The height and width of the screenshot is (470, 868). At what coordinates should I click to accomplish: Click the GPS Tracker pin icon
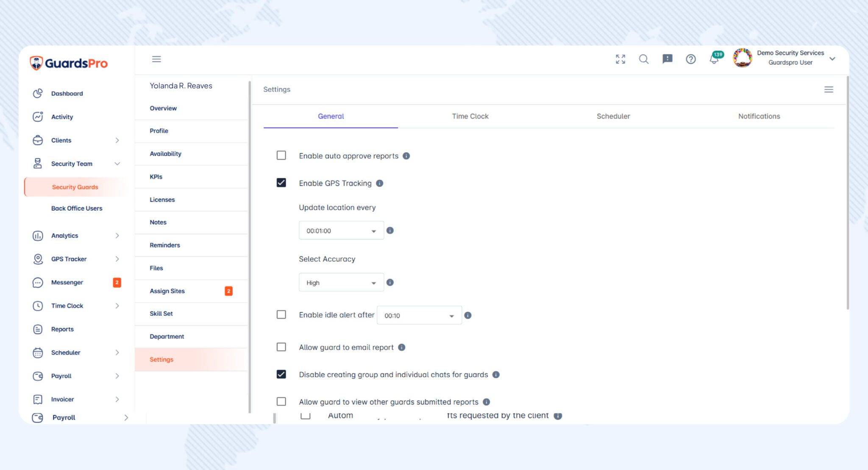click(x=38, y=259)
